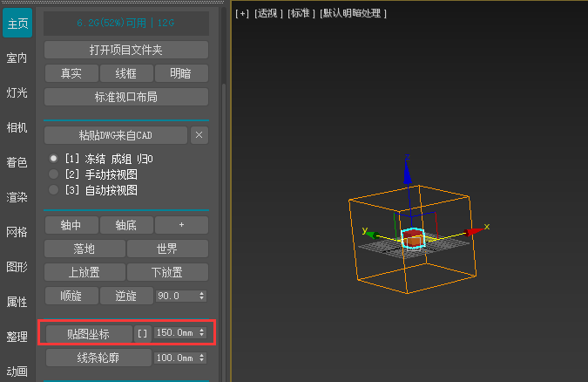Click the 轴底 pivot button
The height and width of the screenshot is (382, 588).
pyautogui.click(x=126, y=225)
